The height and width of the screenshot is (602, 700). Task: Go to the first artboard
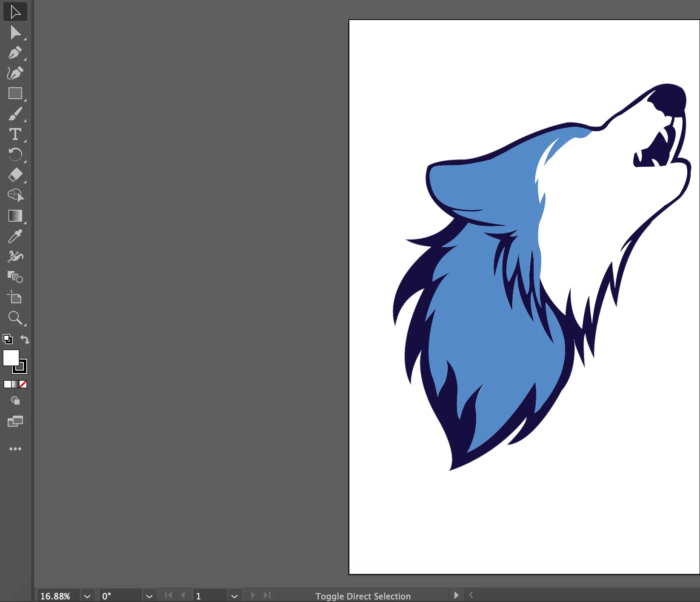point(169,595)
